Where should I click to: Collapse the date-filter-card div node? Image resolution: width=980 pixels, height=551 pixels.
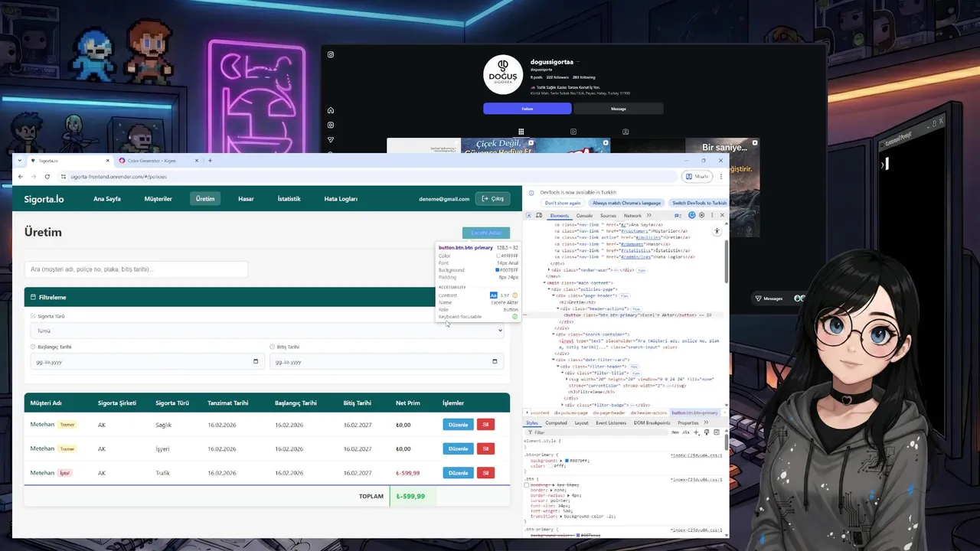554,360
